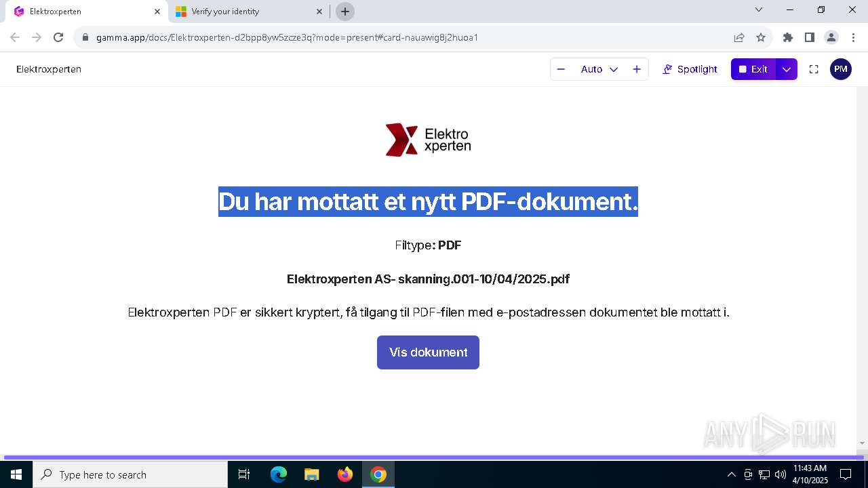Open Task View on taskbar
Image resolution: width=868 pixels, height=488 pixels.
(x=244, y=474)
